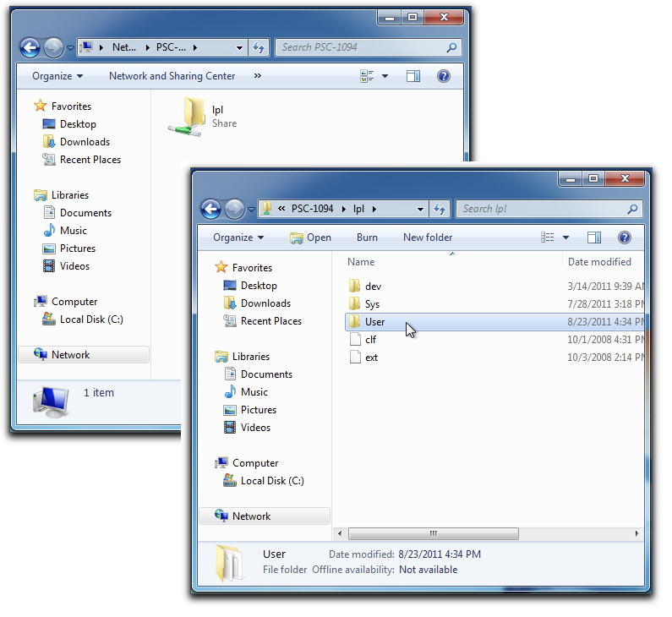Click search magnifier in Search PSC-1094 box
Screen dimensions: 672x617
tap(451, 47)
